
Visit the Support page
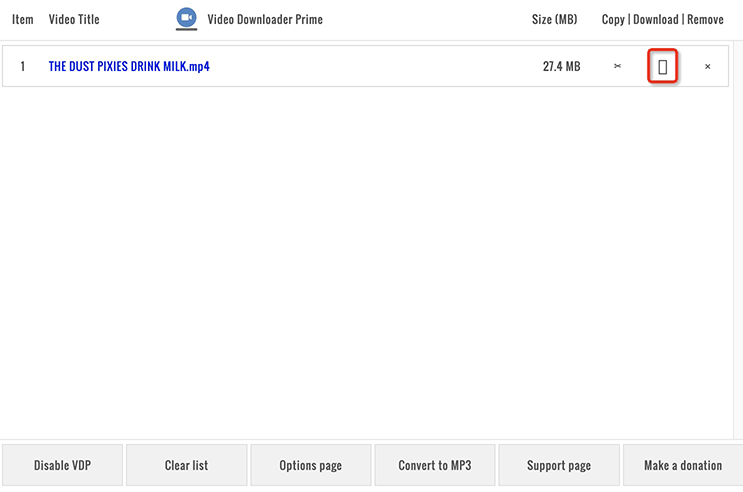coord(559,465)
